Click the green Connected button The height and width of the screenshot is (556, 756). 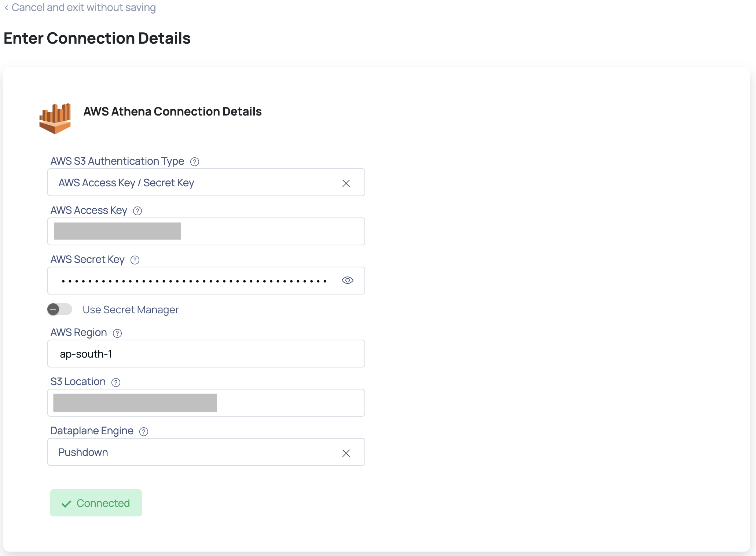point(96,503)
